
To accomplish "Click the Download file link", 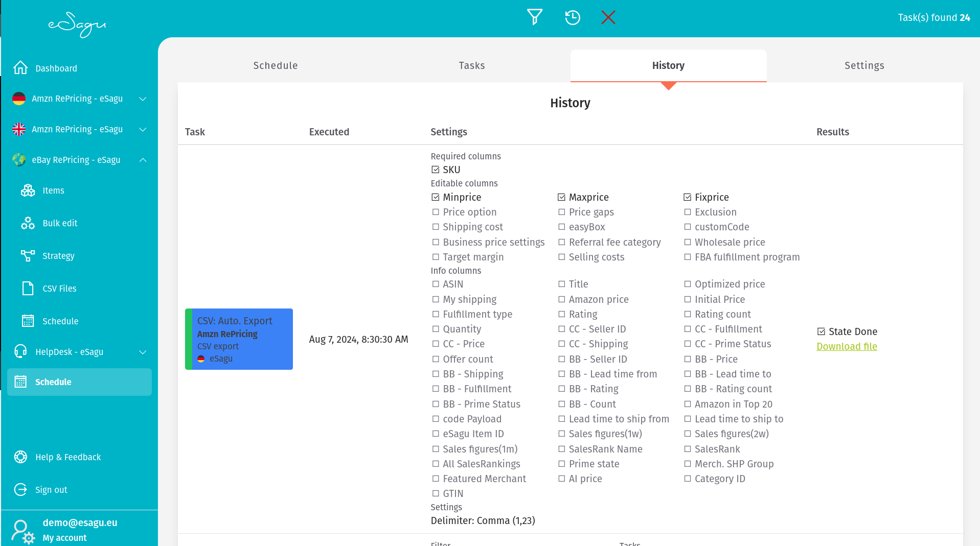I will click(x=847, y=346).
